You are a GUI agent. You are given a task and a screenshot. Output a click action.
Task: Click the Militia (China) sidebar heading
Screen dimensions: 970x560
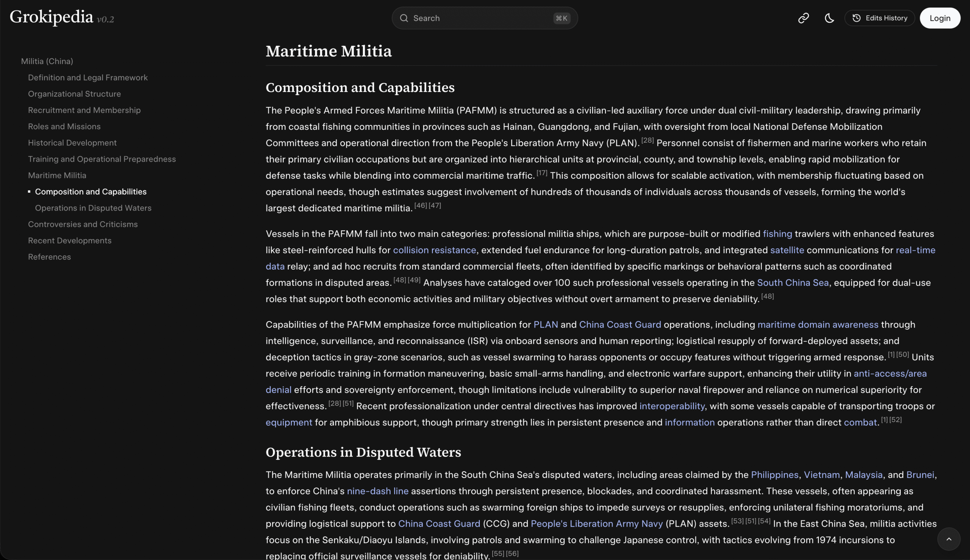pos(47,61)
